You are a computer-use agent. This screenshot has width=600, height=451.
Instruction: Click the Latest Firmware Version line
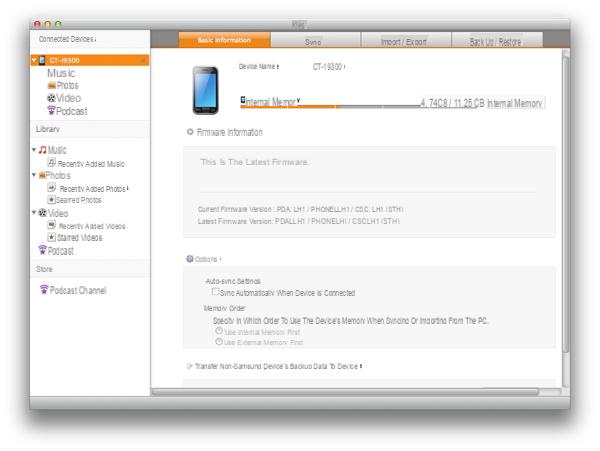pos(298,221)
